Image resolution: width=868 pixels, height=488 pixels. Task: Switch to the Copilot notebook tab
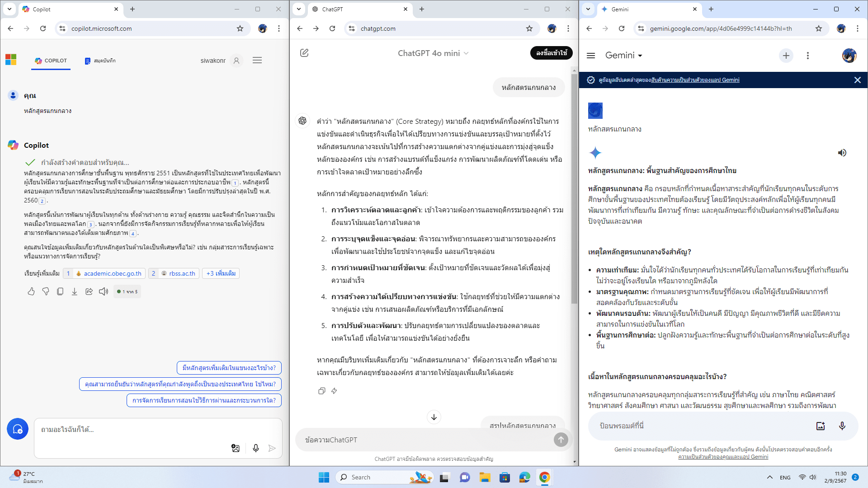click(100, 61)
